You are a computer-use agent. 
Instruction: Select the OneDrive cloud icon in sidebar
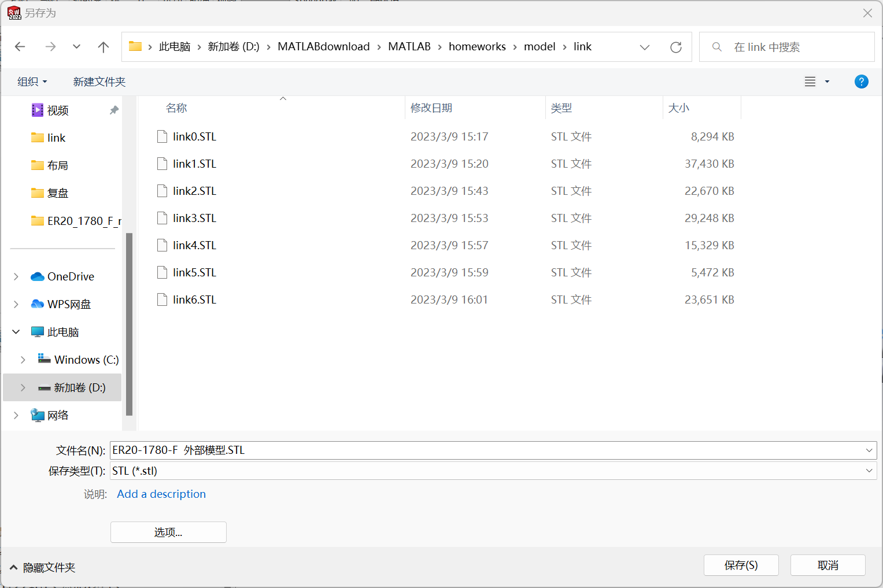point(36,276)
